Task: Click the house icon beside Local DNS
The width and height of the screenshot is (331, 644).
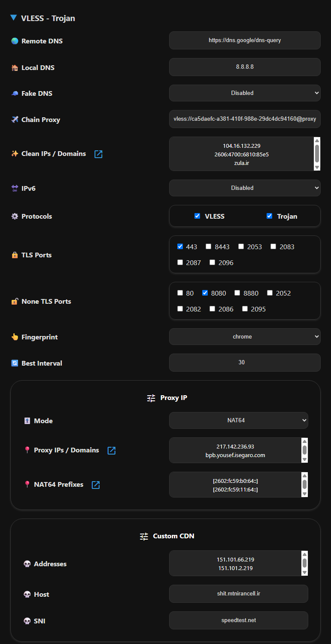Action: 15,67
